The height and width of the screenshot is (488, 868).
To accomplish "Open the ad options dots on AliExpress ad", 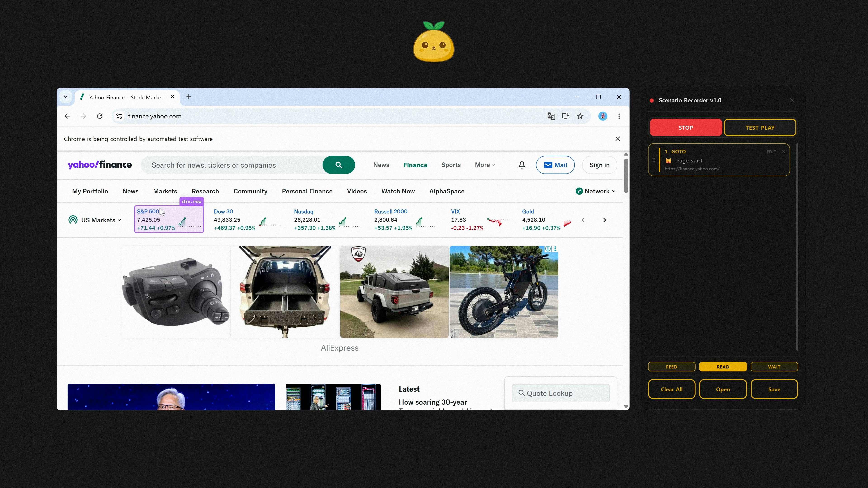I will 555,249.
